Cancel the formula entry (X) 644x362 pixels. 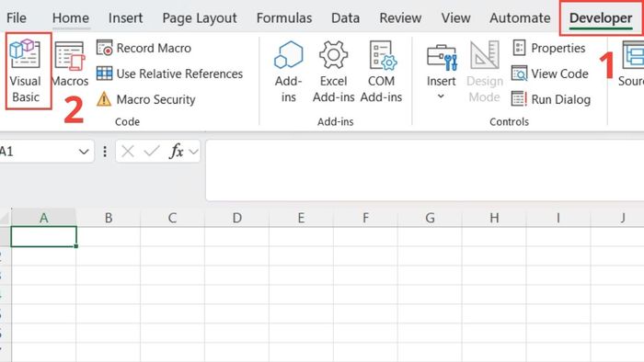(128, 152)
